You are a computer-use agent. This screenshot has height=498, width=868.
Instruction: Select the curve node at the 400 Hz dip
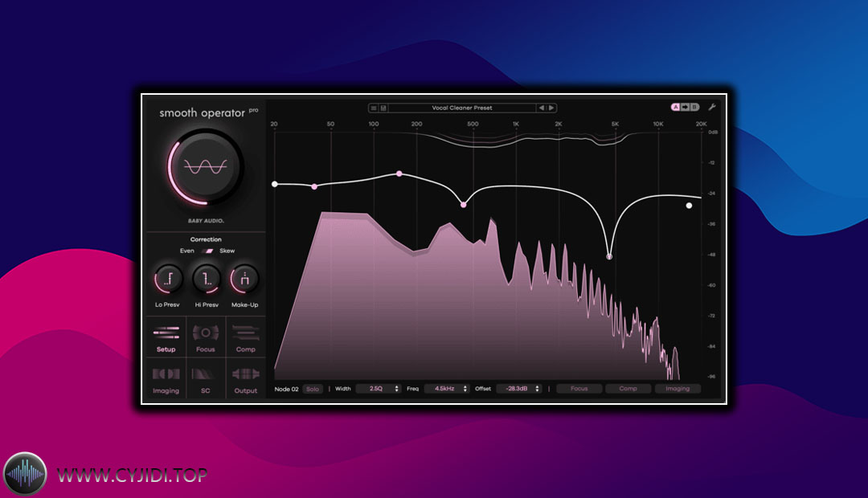coord(464,205)
